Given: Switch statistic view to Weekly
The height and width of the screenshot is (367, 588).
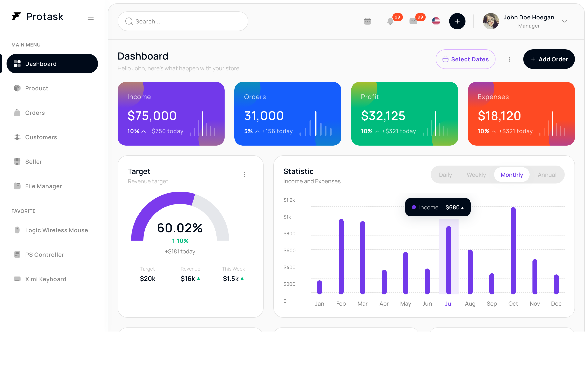Looking at the screenshot, I should 476,175.
